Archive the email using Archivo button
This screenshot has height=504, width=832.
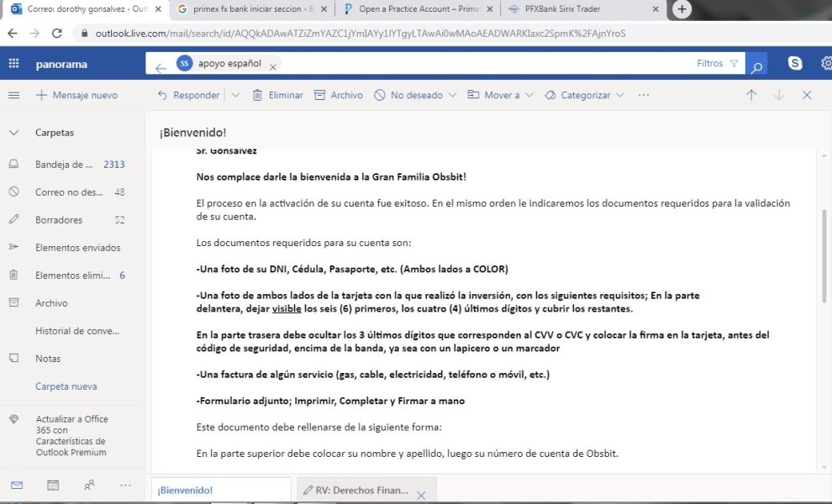(x=339, y=95)
